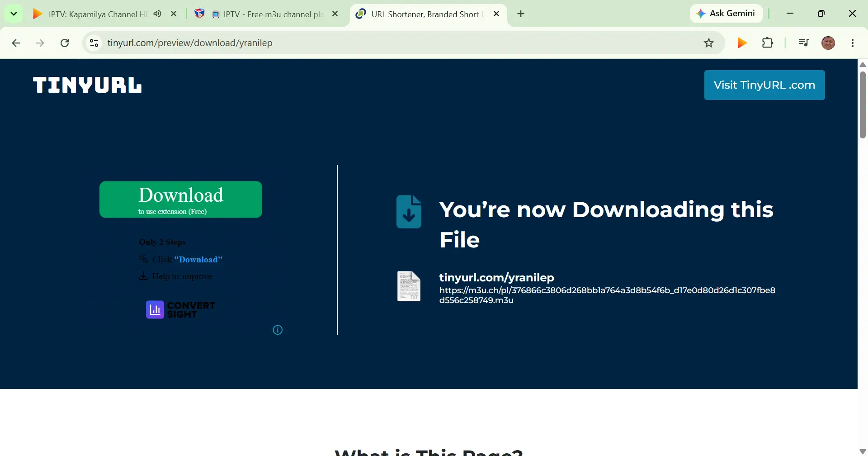Click the green Download extension button
The image size is (868, 456).
click(181, 199)
